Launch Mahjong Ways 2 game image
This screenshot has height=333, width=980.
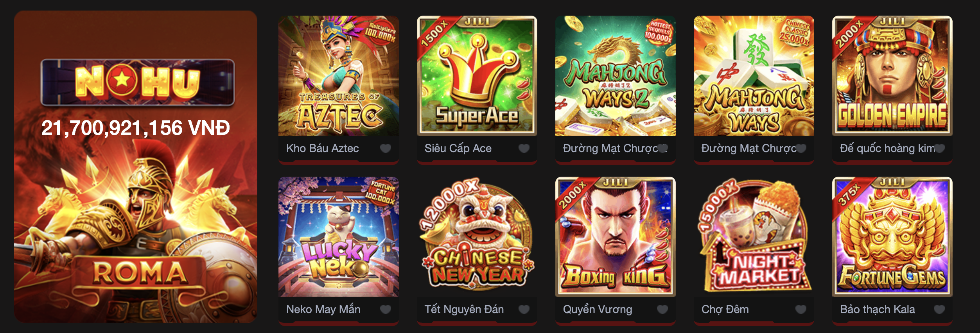[616, 76]
